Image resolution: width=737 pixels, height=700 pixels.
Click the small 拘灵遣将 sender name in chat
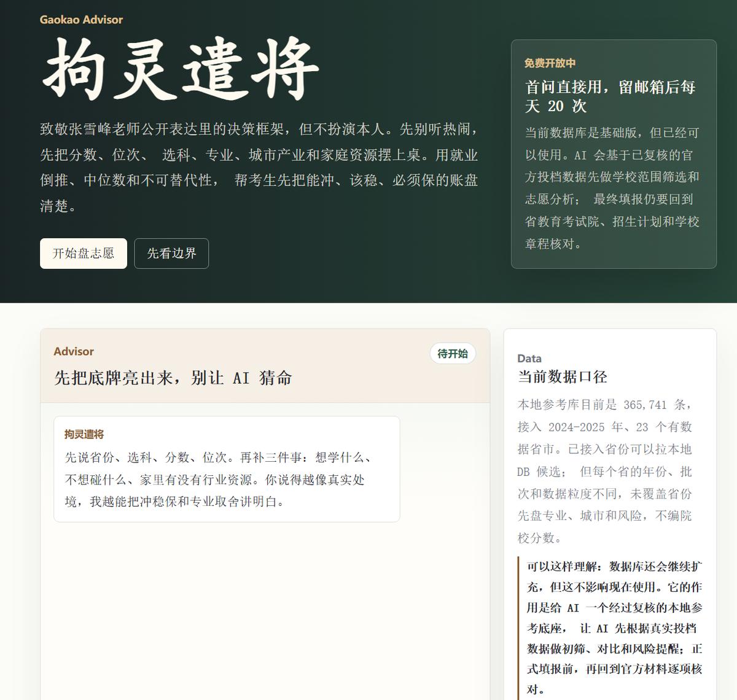(84, 434)
